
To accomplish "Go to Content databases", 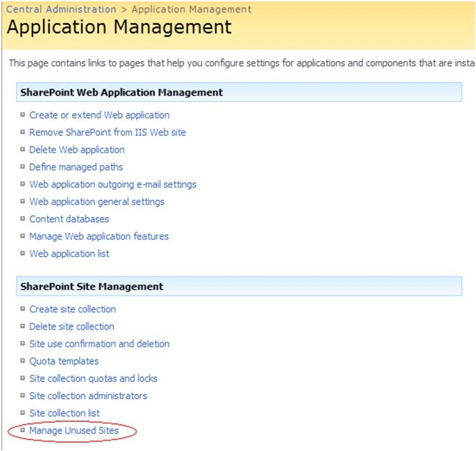I will (69, 219).
